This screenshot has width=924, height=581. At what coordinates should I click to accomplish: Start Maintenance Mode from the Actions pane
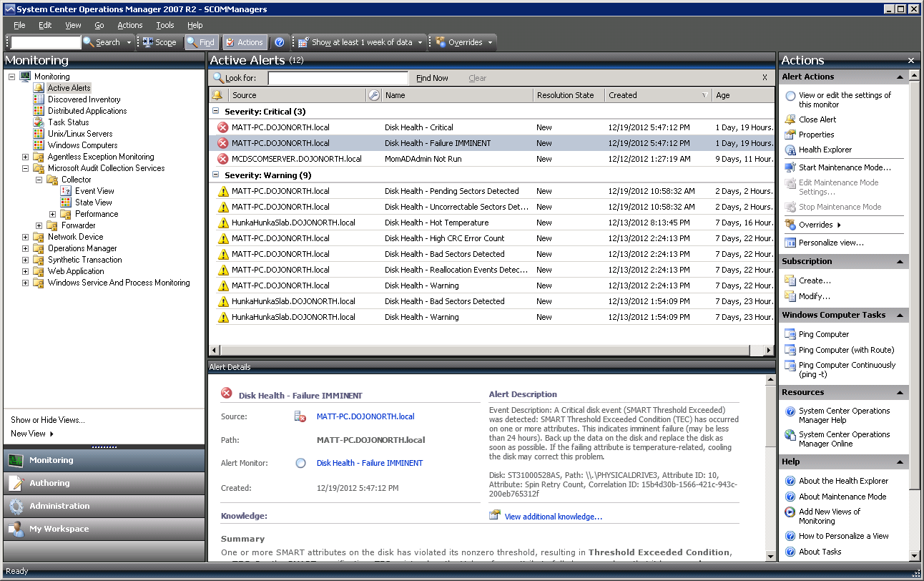(x=845, y=167)
